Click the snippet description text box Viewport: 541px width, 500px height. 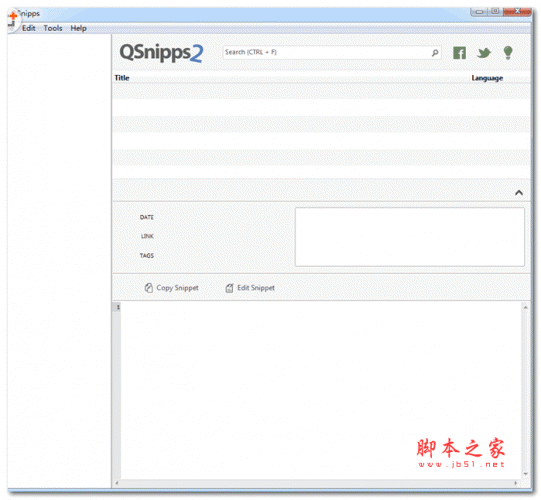click(410, 237)
